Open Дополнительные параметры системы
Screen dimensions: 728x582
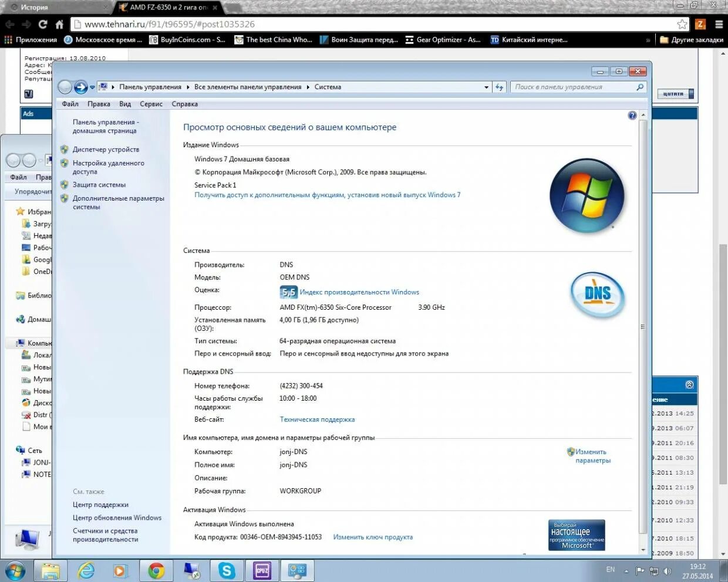tap(118, 202)
